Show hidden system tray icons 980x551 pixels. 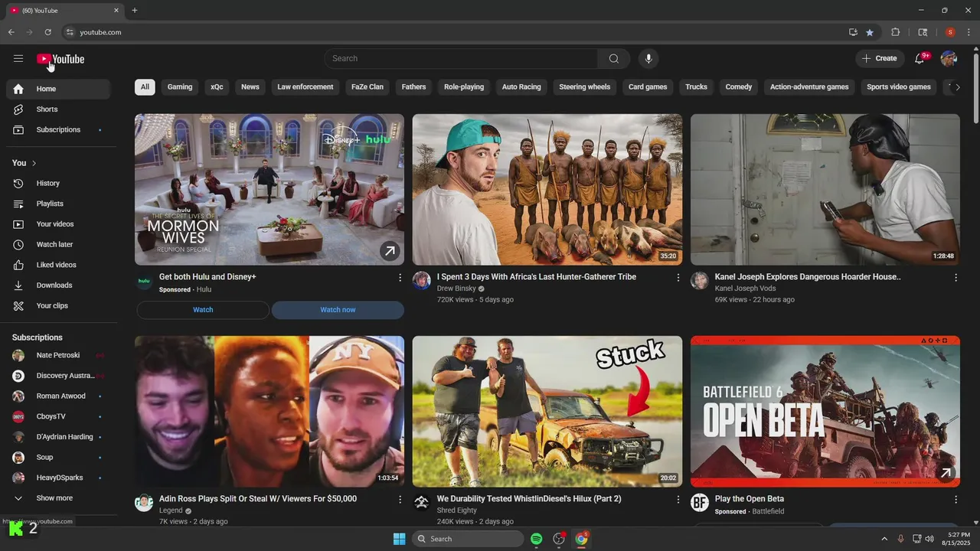coord(884,539)
